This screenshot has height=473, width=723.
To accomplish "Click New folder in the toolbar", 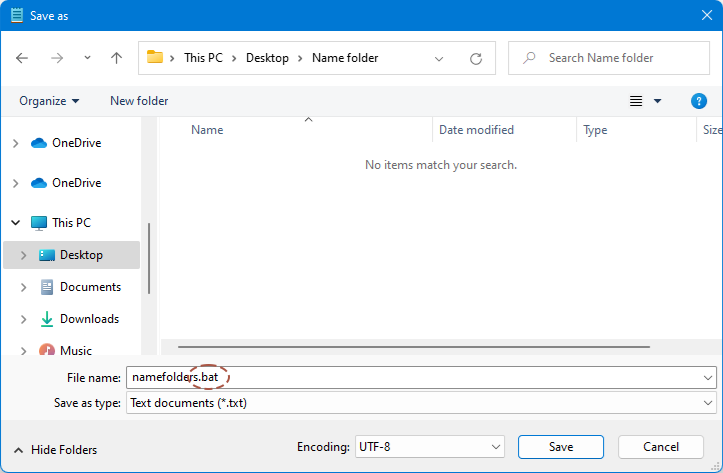I will click(139, 101).
